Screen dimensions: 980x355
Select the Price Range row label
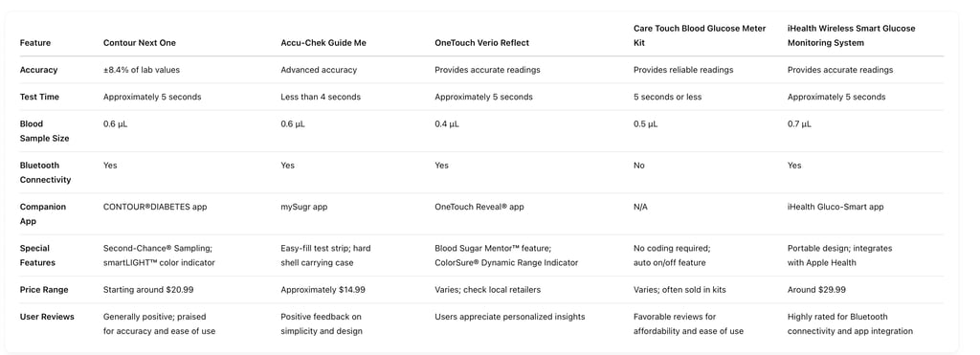click(44, 290)
